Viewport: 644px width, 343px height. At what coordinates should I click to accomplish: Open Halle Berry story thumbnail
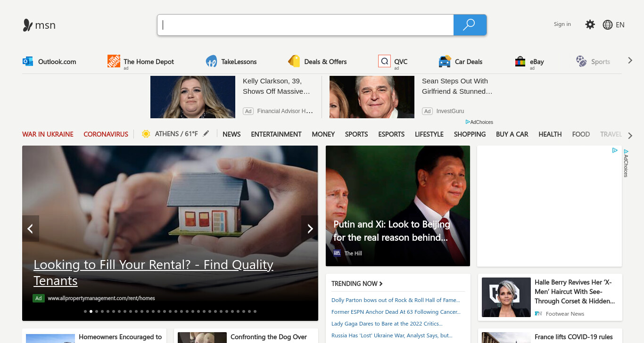[x=505, y=297]
